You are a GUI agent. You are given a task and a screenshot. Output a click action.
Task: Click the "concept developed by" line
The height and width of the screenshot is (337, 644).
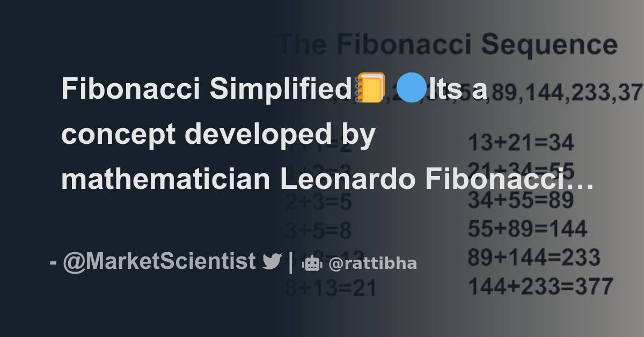pos(218,134)
